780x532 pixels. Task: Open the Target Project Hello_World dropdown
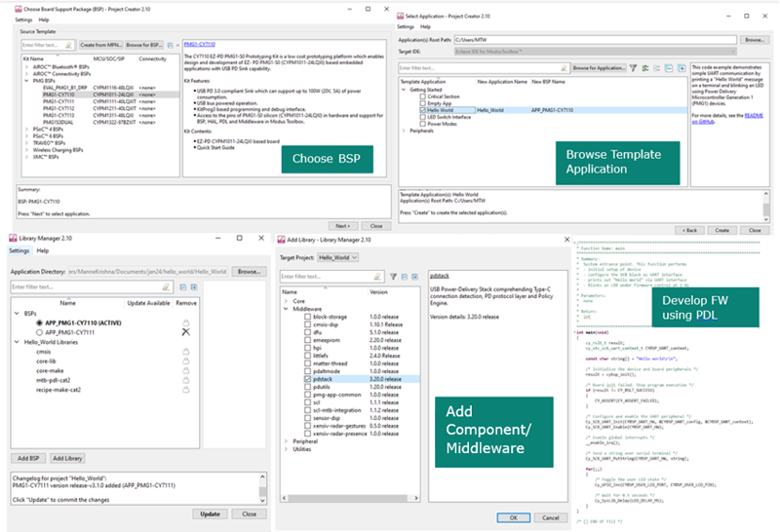[337, 257]
